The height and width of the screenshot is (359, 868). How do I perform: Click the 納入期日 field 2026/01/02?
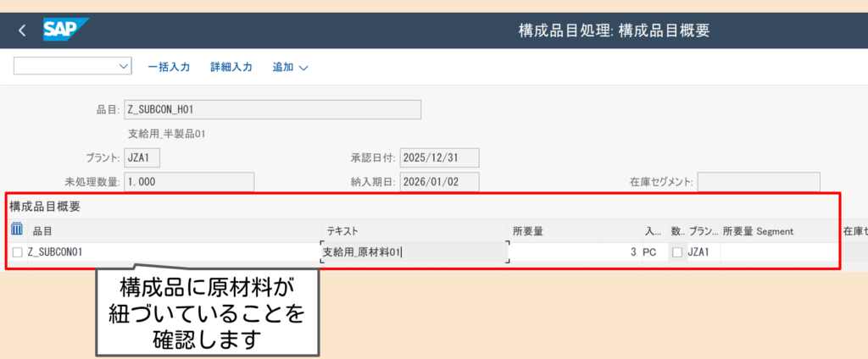(439, 181)
